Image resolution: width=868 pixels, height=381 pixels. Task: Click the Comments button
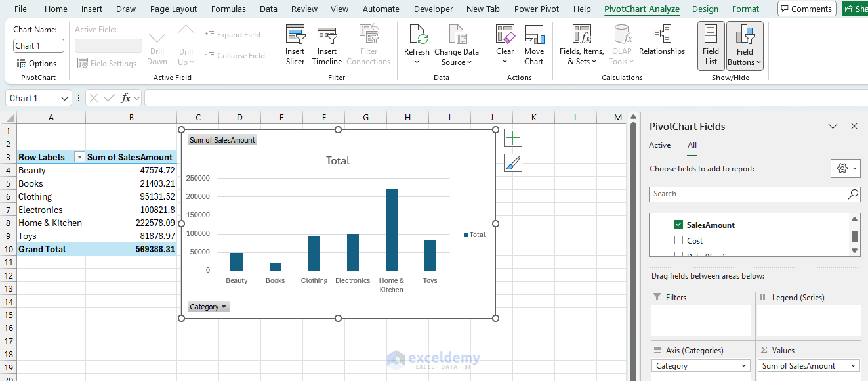(x=806, y=9)
